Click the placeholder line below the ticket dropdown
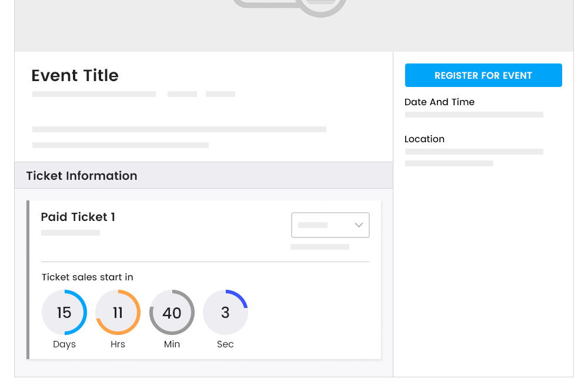The height and width of the screenshot is (392, 588). coord(320,247)
